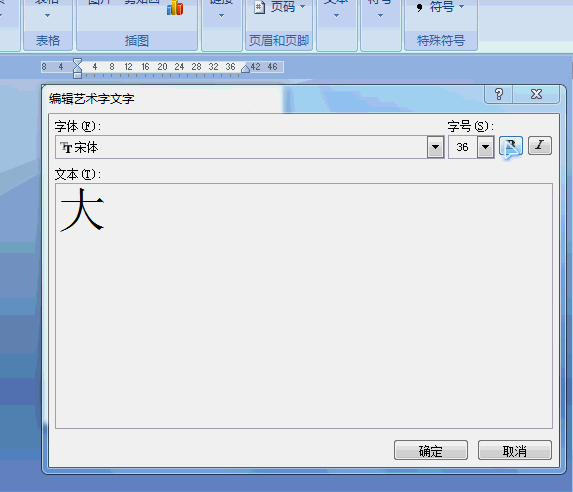Click the font size field showing 36
This screenshot has height=492, width=573.
click(463, 147)
